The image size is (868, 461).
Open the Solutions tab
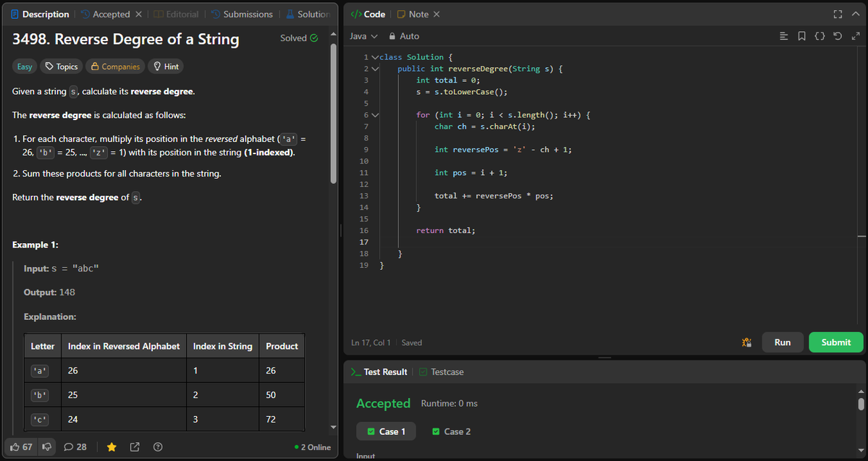pyautogui.click(x=308, y=14)
